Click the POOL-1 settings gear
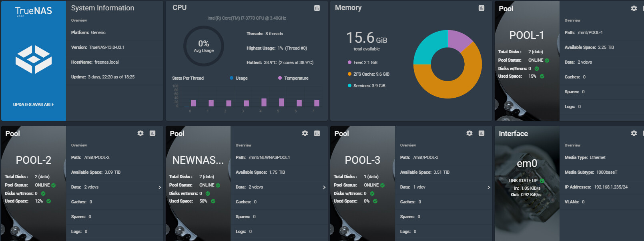This screenshot has width=644, height=241. coord(634,8)
